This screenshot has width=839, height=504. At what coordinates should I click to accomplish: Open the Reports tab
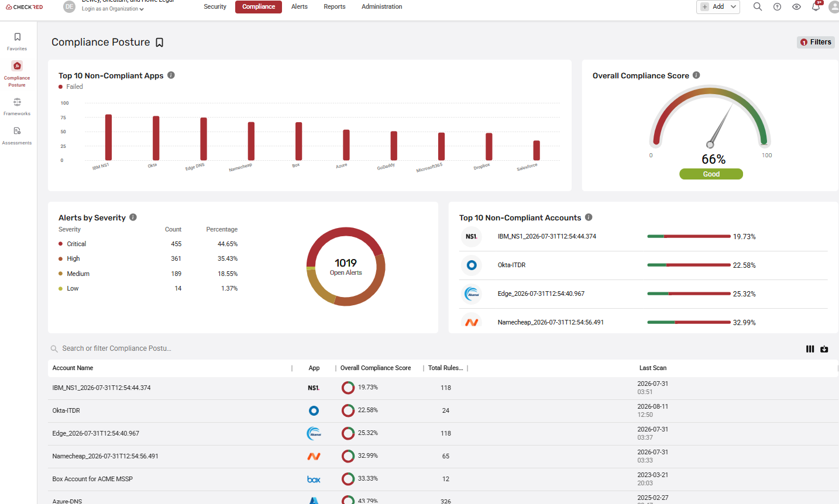click(335, 7)
